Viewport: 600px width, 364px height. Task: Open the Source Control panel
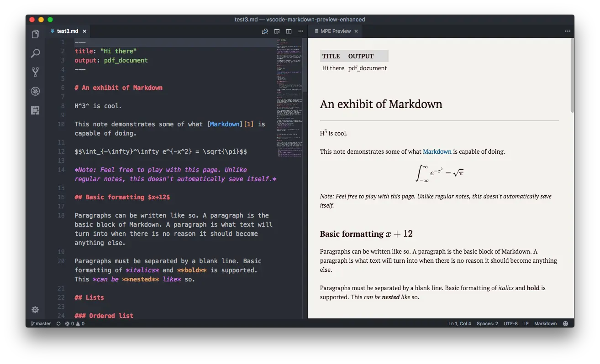pyautogui.click(x=35, y=72)
